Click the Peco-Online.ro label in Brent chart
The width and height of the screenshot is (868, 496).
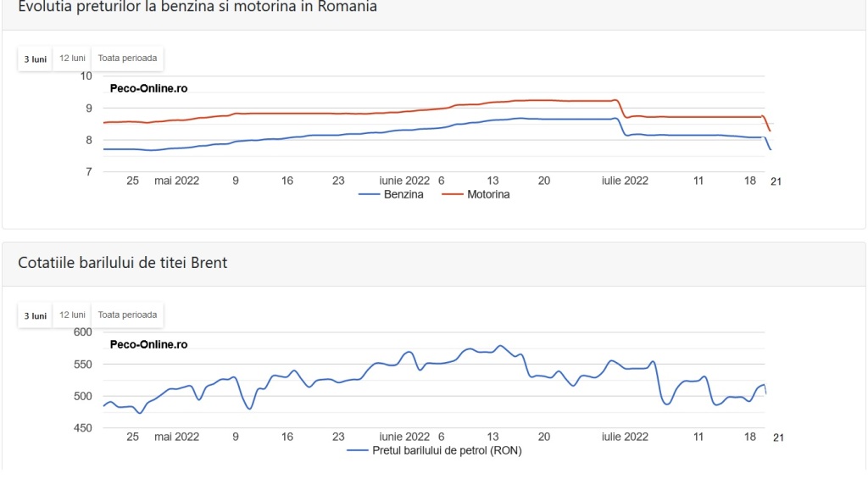tap(148, 344)
